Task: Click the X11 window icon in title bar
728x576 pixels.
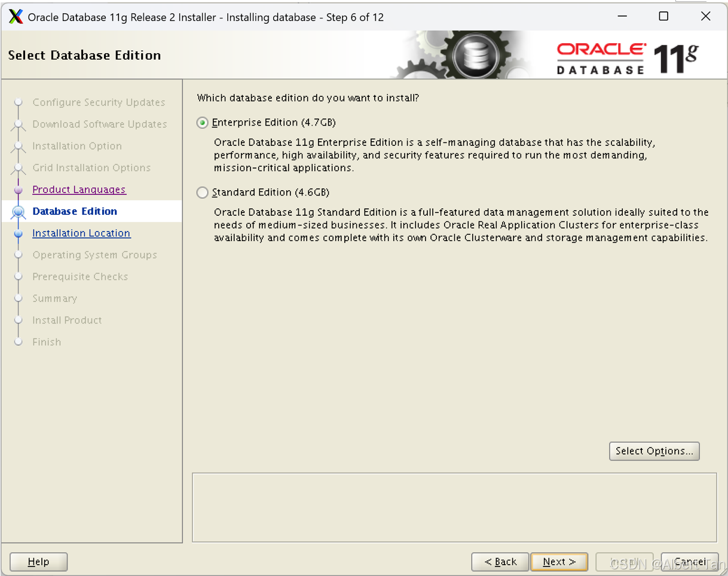Action: coord(16,17)
